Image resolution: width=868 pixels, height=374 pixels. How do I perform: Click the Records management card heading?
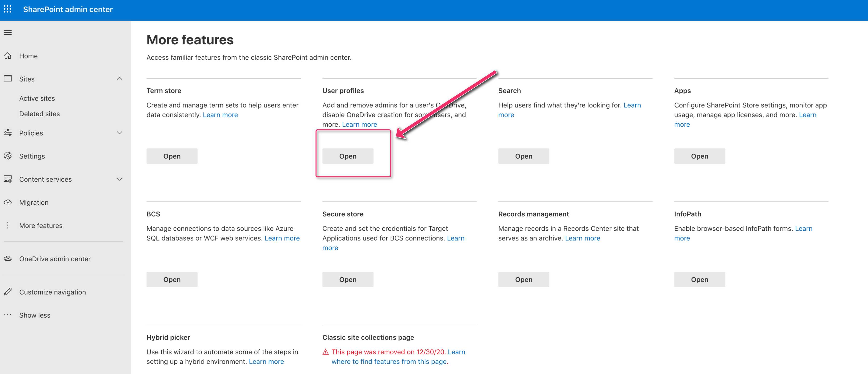[533, 214]
